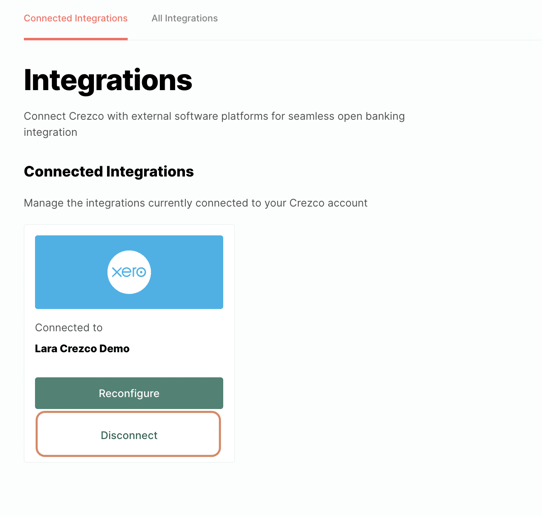
Task: Click the bold Connected Integrations section heading
Action: point(109,171)
